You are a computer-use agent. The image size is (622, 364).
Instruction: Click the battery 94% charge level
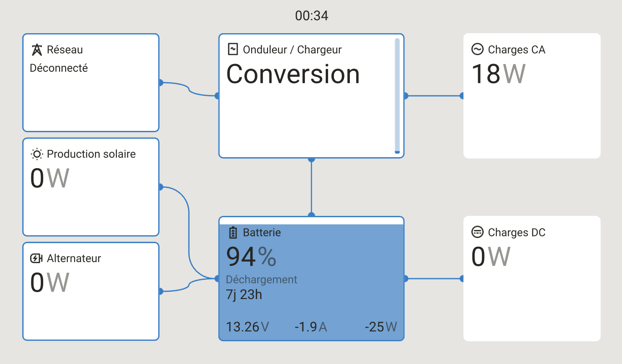pos(251,257)
